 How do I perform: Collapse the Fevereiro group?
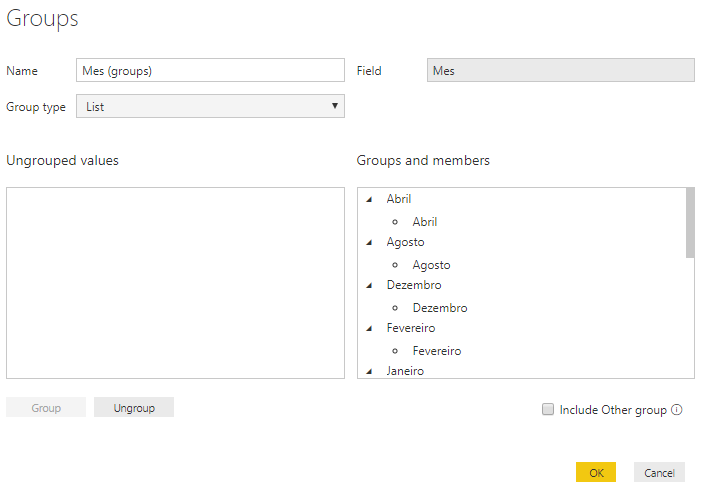[x=369, y=329]
